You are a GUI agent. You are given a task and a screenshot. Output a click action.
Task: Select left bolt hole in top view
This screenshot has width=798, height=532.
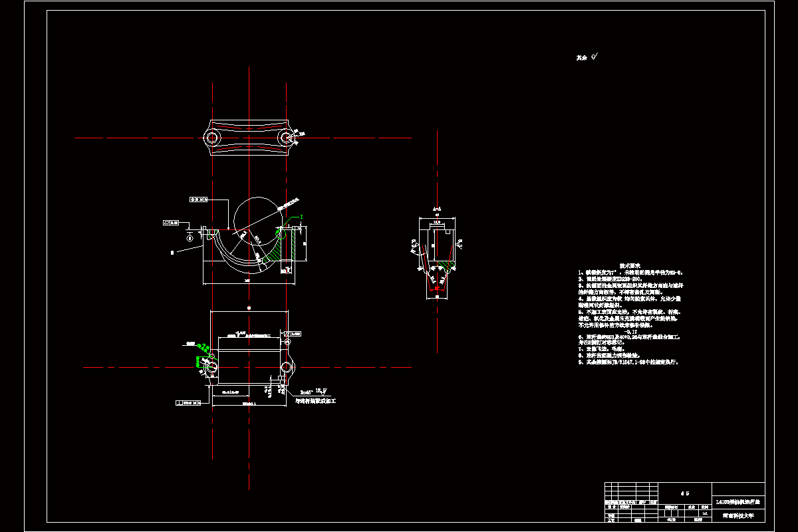(212, 138)
